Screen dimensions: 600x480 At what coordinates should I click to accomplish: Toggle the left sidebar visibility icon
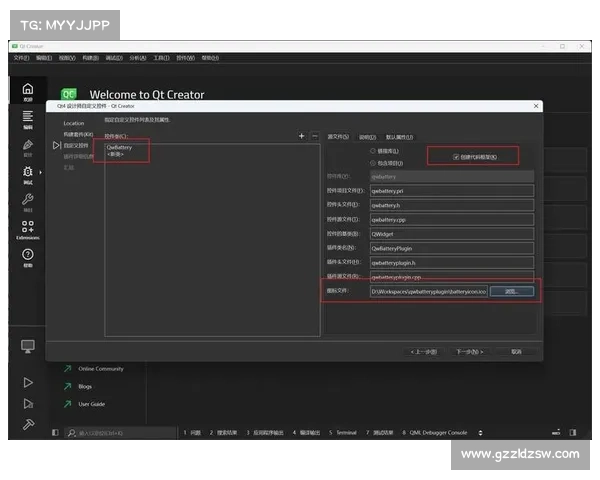[55, 433]
